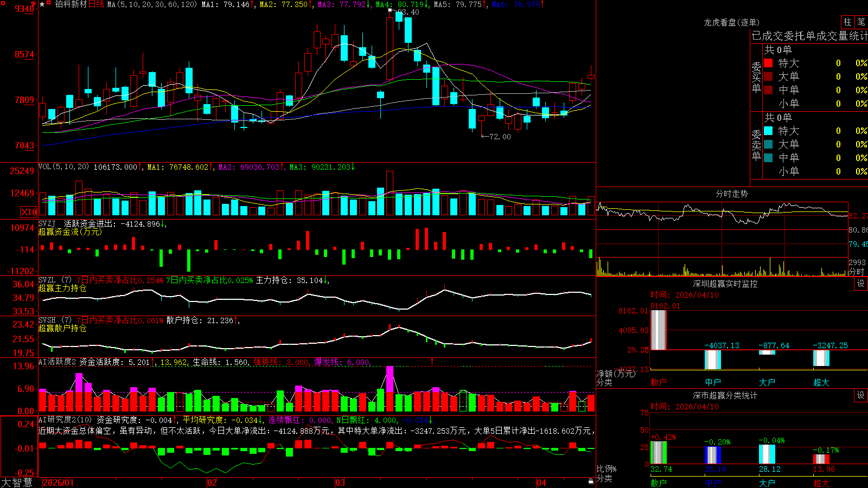Click the 散户持仓: 21.236 readout
Screen dimensions: 868x488
pyautogui.click(x=202, y=320)
